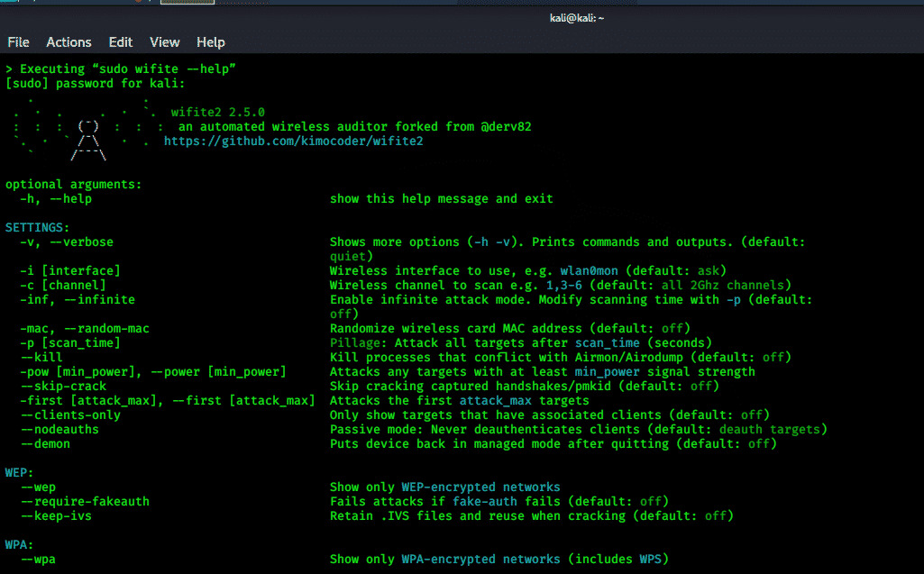Click the 'WEP:' section heading
924x574 pixels.
pos(20,473)
